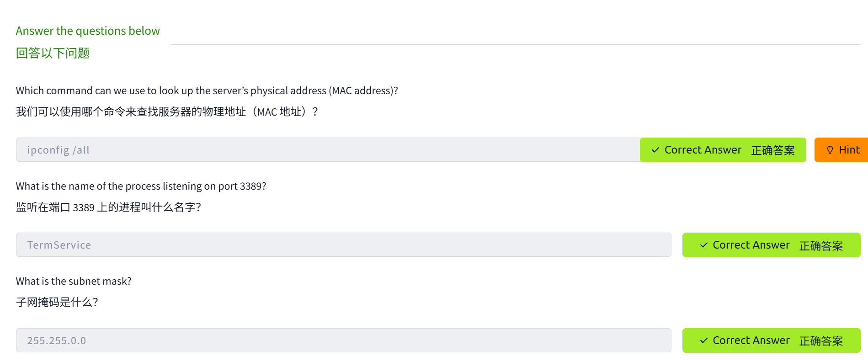Click the Chinese translation of MAC address question
The width and height of the screenshot is (868, 361).
pyautogui.click(x=167, y=112)
